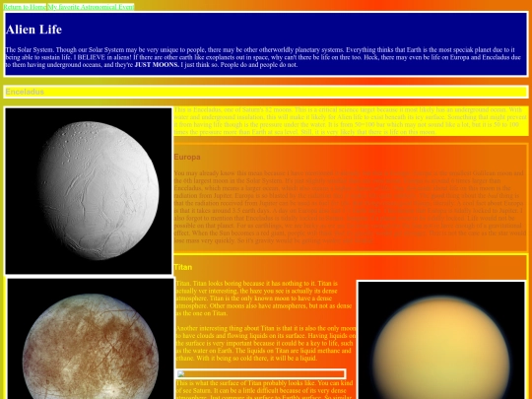
Task: Click intro paragraph starting 'The Solar System. Though'
Action: pyautogui.click(x=263, y=57)
